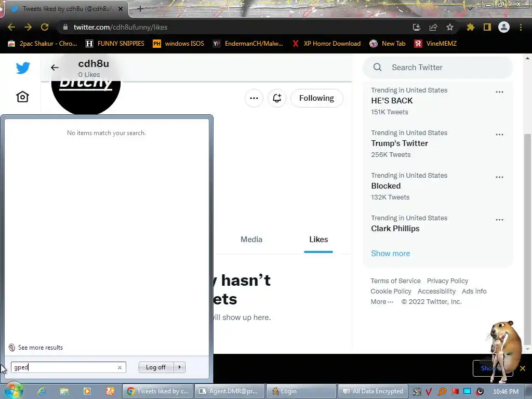
Task: Open EndermanCH/Malw... bookmark
Action: (x=248, y=44)
